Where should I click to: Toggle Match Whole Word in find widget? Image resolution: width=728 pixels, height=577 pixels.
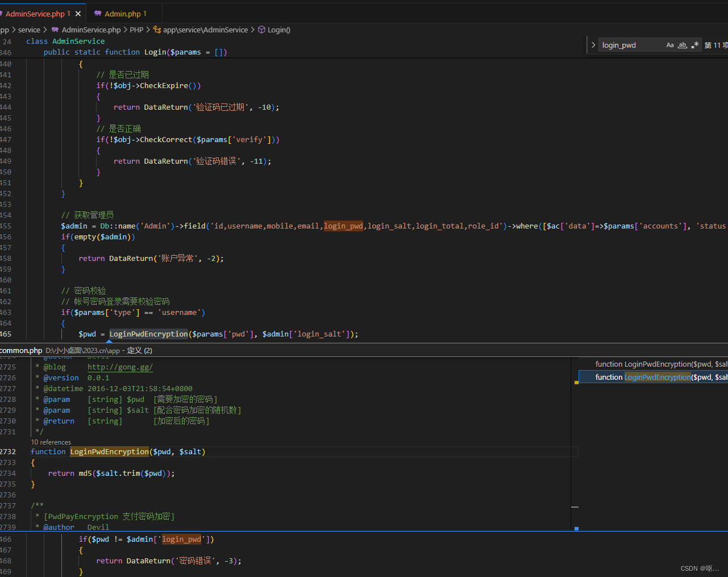(x=683, y=45)
